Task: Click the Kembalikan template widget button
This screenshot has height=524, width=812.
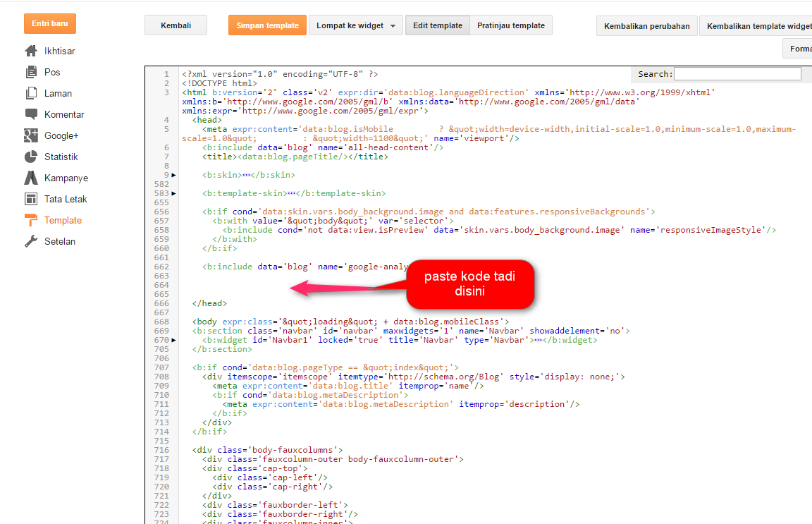Action: click(756, 26)
